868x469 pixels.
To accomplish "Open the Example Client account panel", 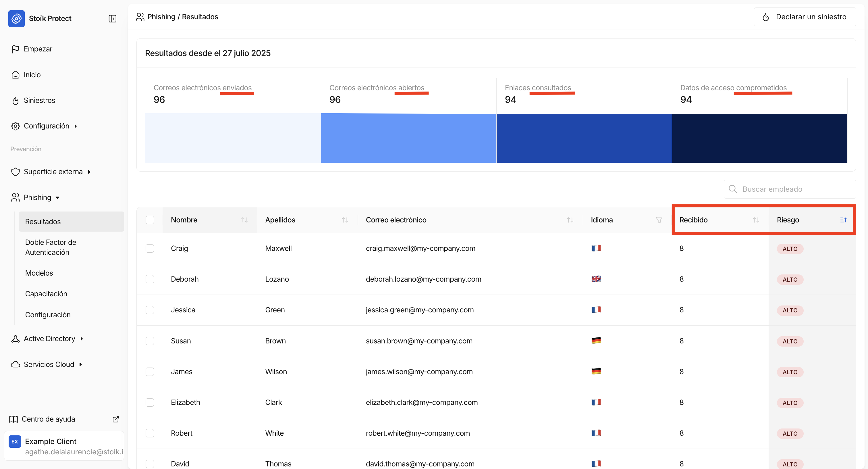I will [x=64, y=446].
